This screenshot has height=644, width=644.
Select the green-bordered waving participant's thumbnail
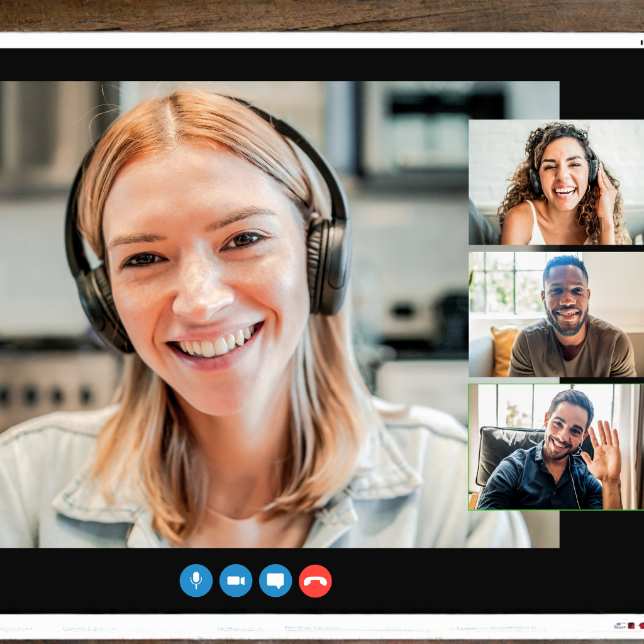point(556,447)
